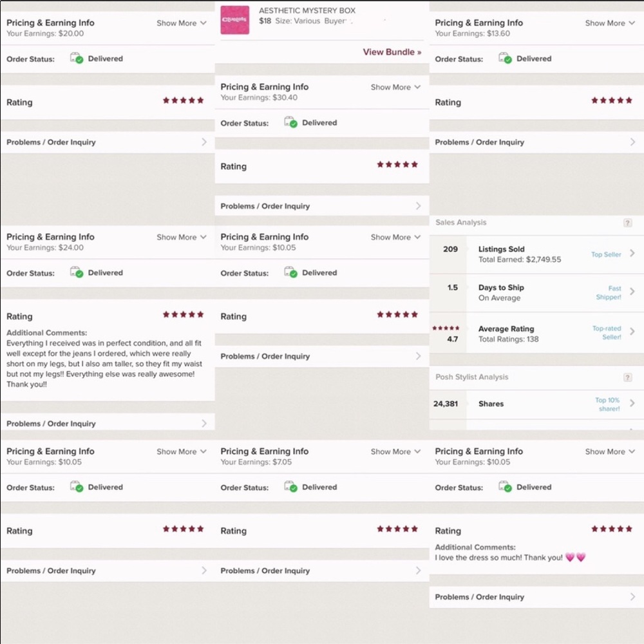Open the Average Rating Top-rated Seller row
This screenshot has width=644, height=644.
[536, 333]
